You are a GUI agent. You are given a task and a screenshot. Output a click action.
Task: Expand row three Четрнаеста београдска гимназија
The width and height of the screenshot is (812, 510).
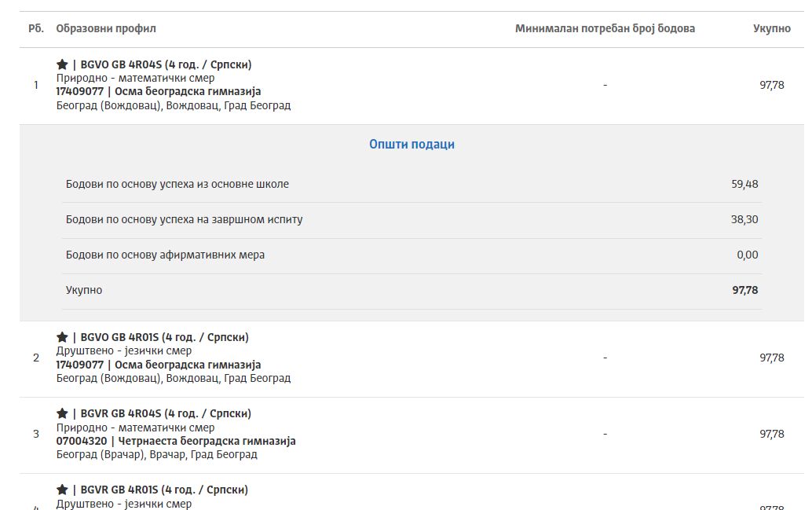(411, 435)
